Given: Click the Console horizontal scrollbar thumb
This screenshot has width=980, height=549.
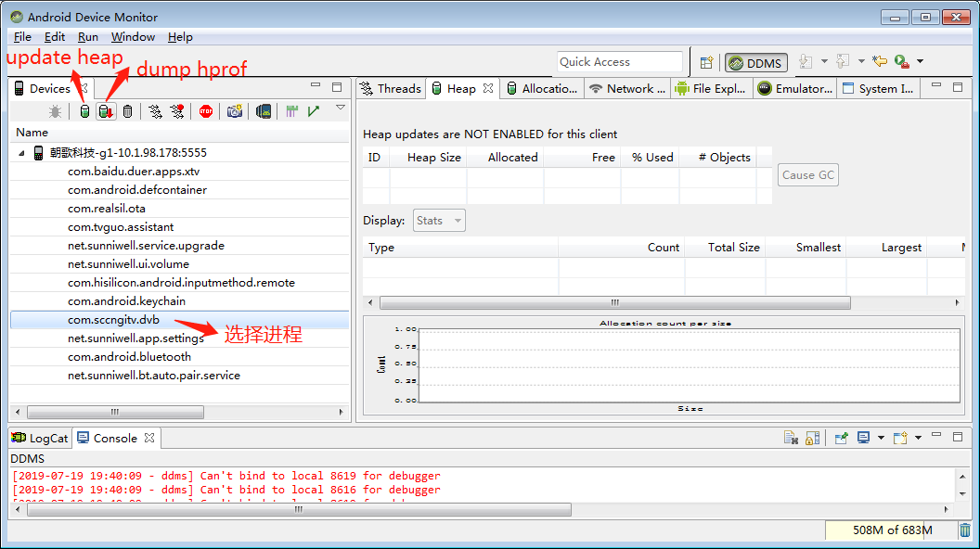Looking at the screenshot, I should tap(299, 510).
